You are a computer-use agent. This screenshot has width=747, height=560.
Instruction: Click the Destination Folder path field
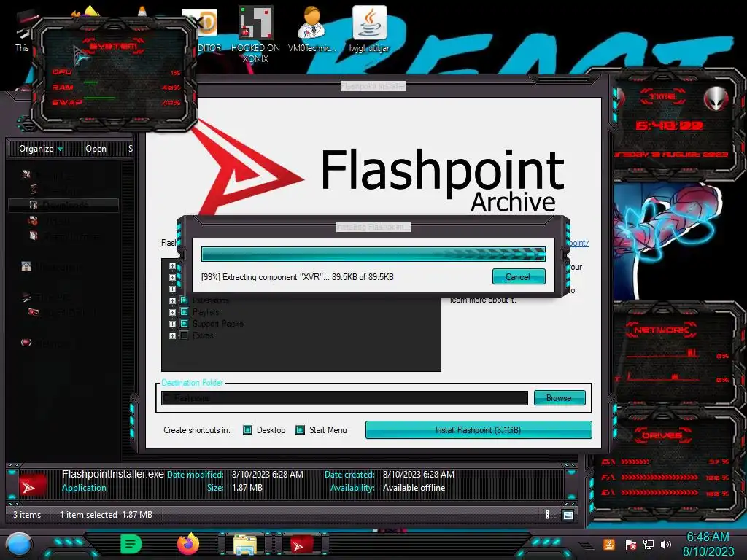(344, 398)
